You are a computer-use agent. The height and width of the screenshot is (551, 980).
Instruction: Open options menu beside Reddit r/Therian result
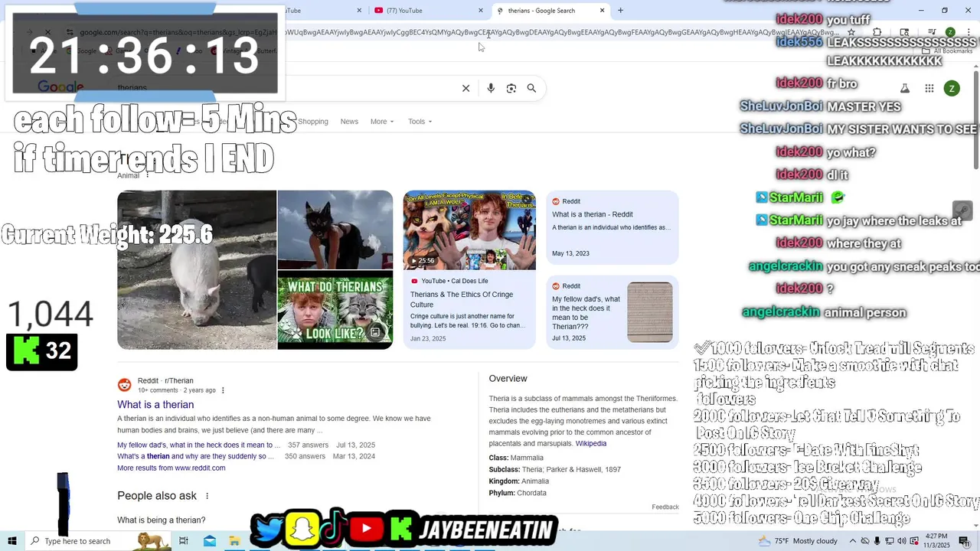[x=223, y=390]
